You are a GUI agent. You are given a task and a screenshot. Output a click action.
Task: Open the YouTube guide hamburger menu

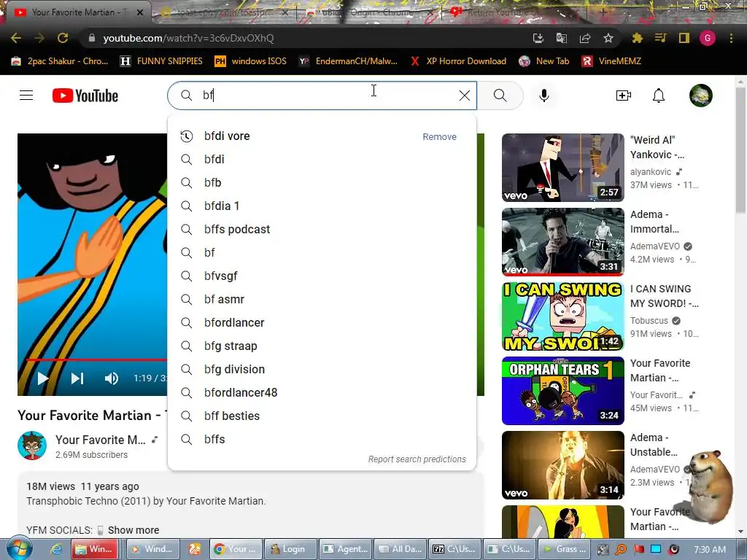26,96
